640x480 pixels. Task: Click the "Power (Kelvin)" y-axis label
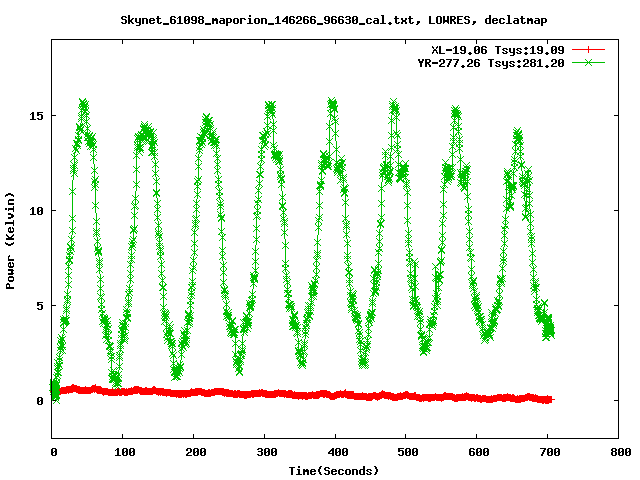(11, 240)
